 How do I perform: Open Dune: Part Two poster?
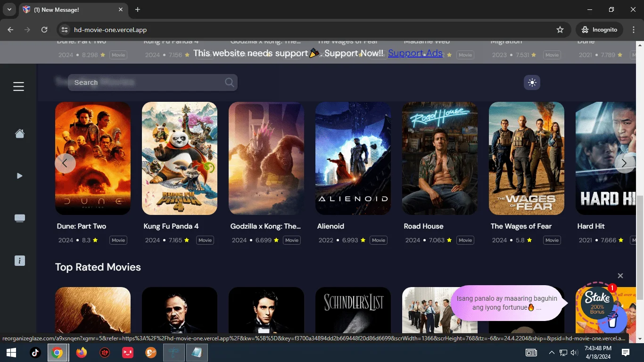(93, 158)
